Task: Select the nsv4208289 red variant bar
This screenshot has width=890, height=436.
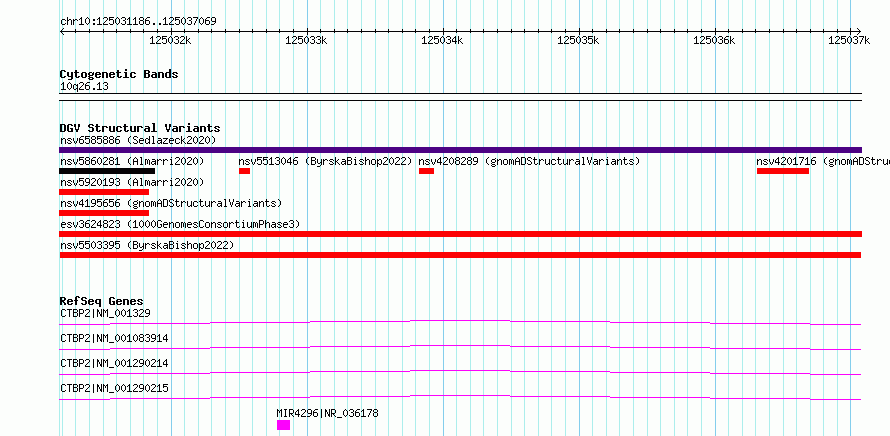Action: coord(426,171)
